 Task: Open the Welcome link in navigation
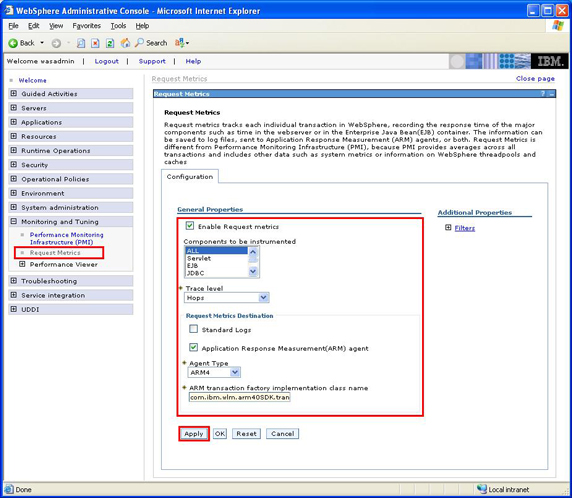click(32, 80)
